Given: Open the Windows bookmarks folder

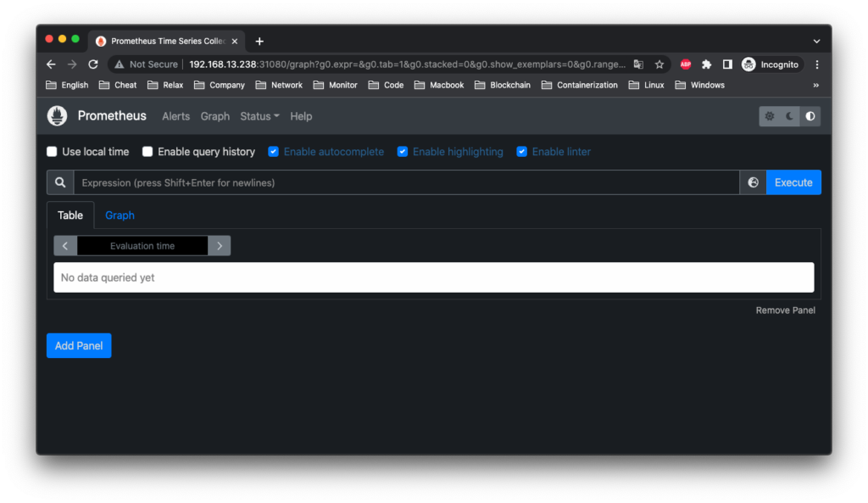Looking at the screenshot, I should 699,85.
